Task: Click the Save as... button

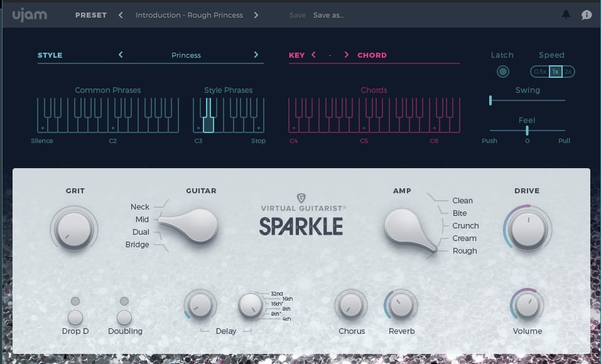Action: coord(328,15)
